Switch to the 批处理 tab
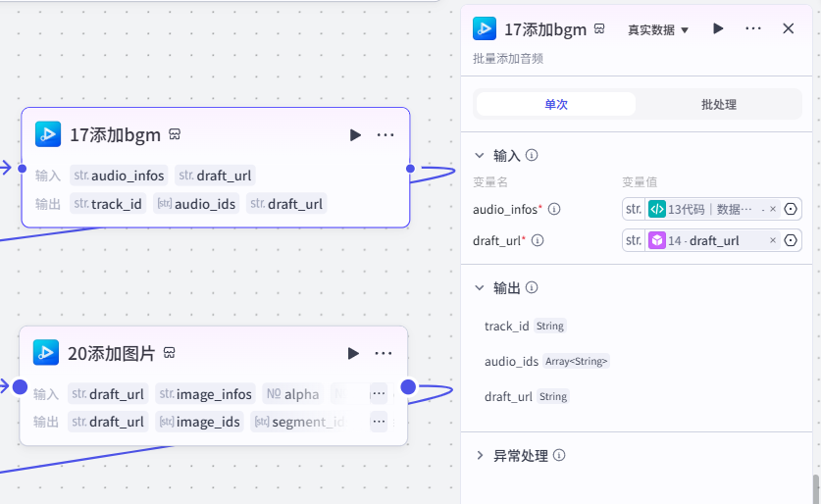821x504 pixels. point(719,104)
